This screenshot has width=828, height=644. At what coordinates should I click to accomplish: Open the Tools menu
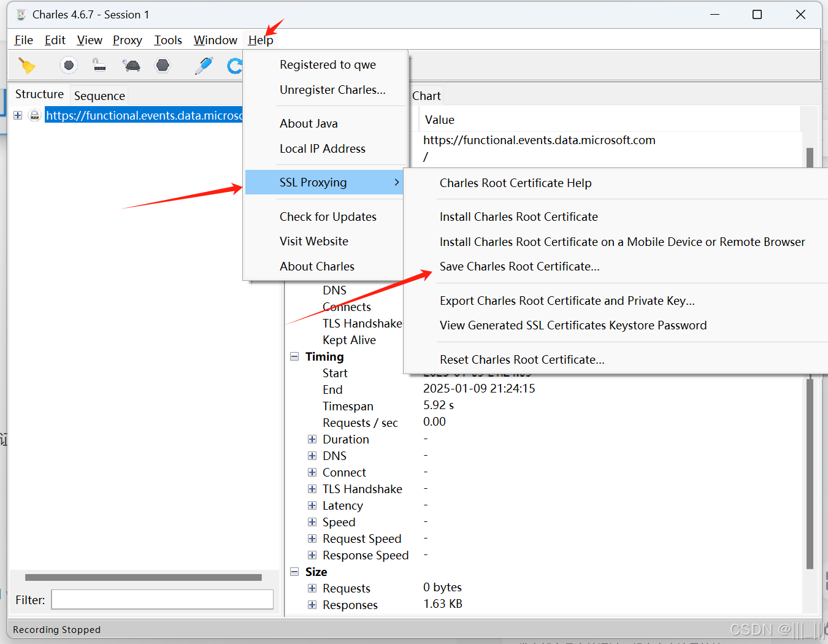tap(168, 40)
